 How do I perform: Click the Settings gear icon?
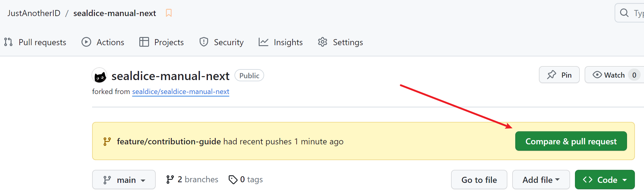pos(323,42)
